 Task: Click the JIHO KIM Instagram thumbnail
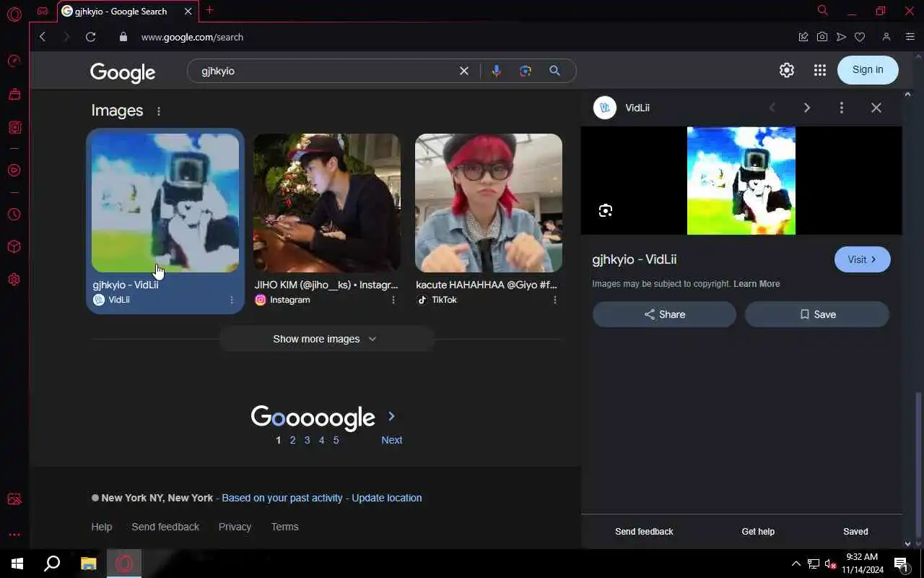(x=327, y=203)
